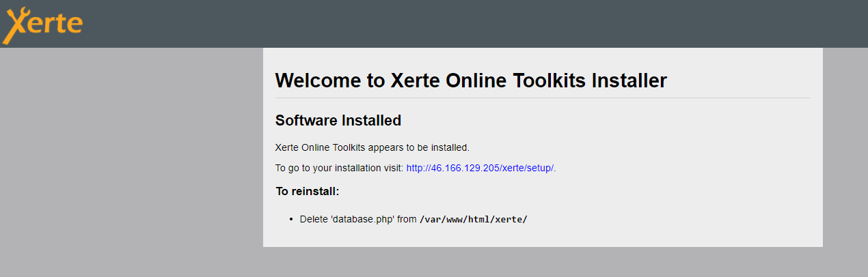
Task: Click the 'Welcome to Xerte Online Toolkits Installer' heading
Action: (x=471, y=81)
